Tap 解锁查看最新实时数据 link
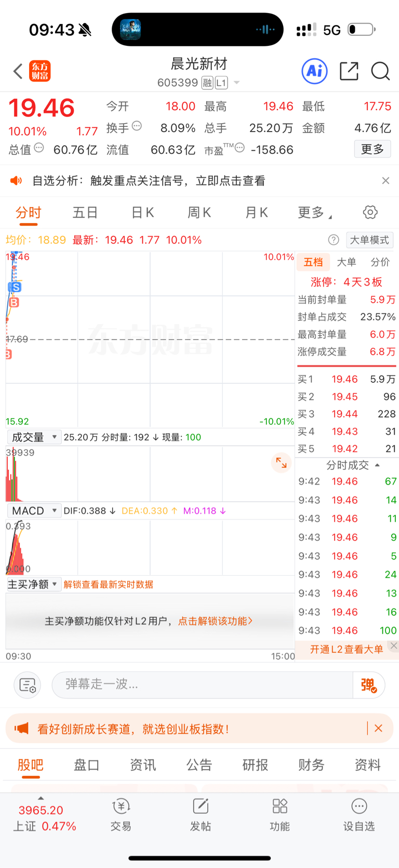 109,585
